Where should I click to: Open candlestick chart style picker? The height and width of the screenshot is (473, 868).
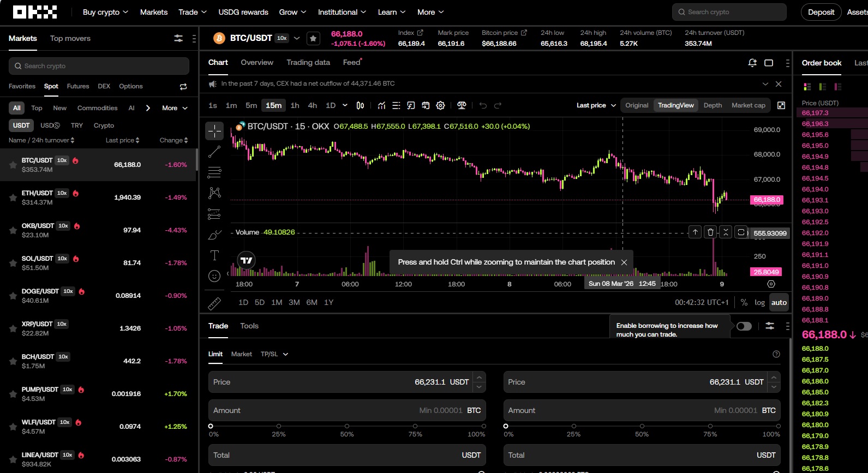tap(360, 105)
